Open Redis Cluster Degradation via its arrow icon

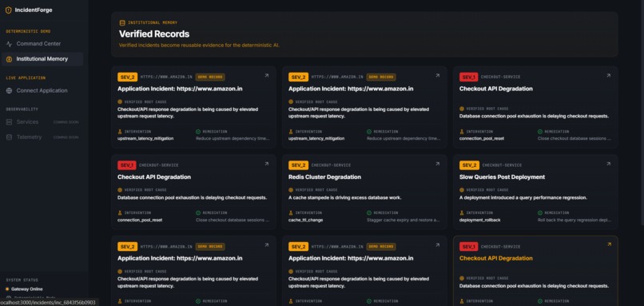437,164
